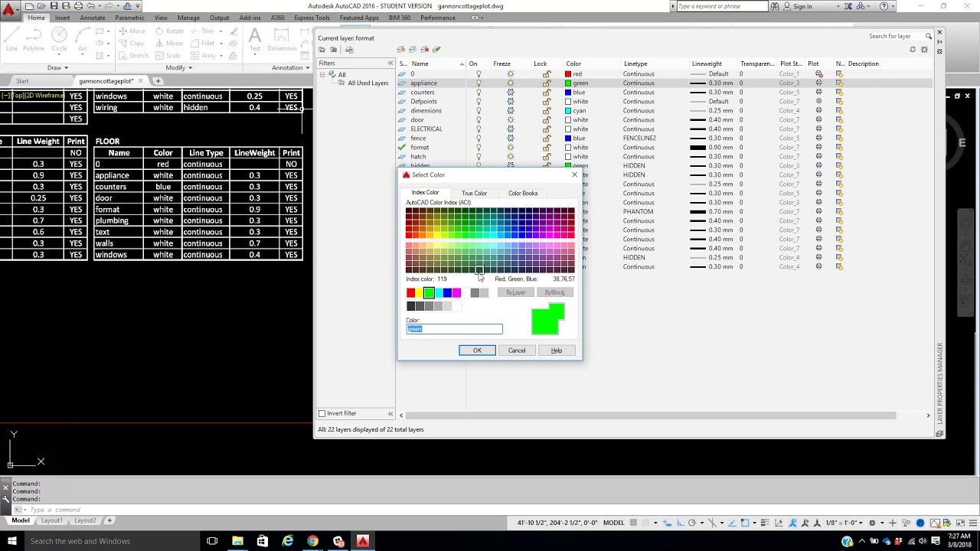Click the Undo arrow in quick access toolbar
The width and height of the screenshot is (980, 551).
tap(90, 6)
